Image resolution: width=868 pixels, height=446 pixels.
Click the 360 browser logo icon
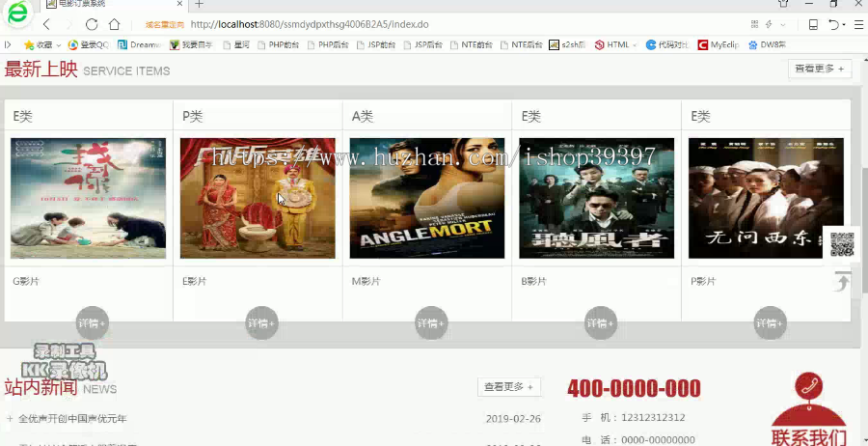tap(17, 14)
